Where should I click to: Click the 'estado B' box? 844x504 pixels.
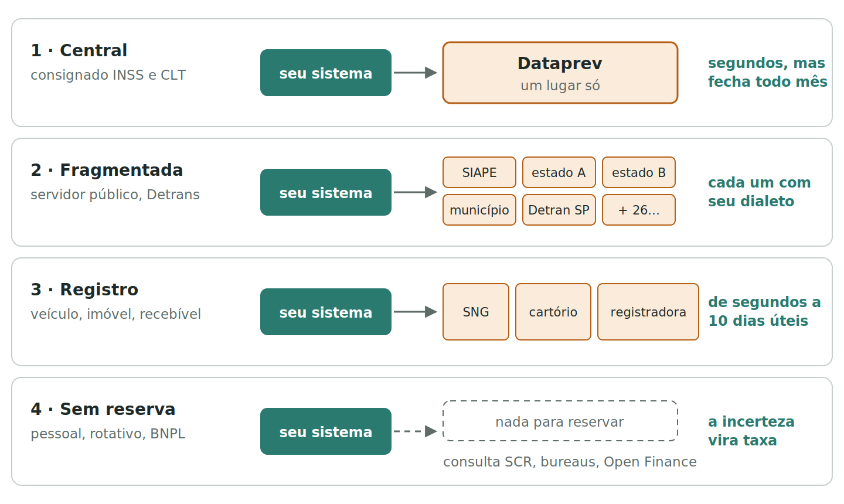pyautogui.click(x=639, y=172)
